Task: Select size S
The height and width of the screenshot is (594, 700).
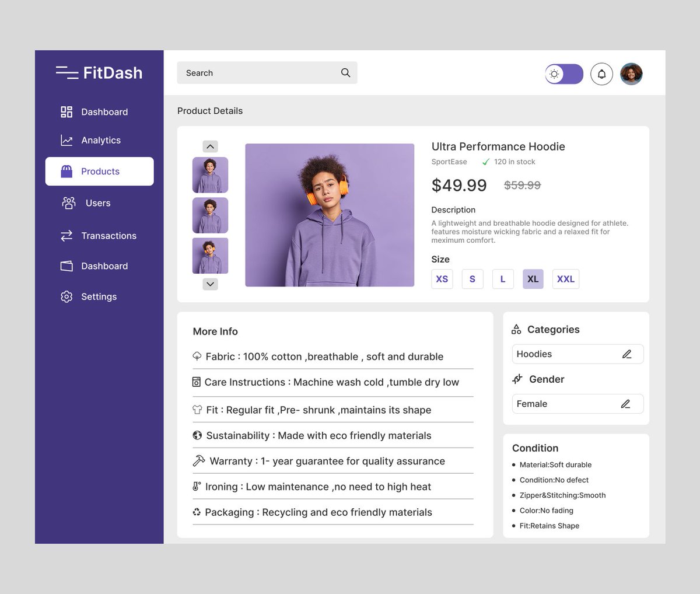Action: [473, 279]
